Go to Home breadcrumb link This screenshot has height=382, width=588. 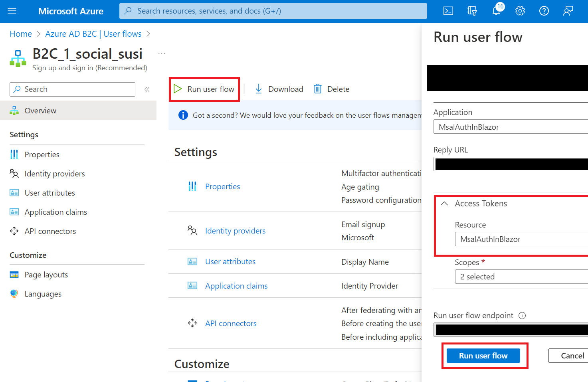coord(21,34)
